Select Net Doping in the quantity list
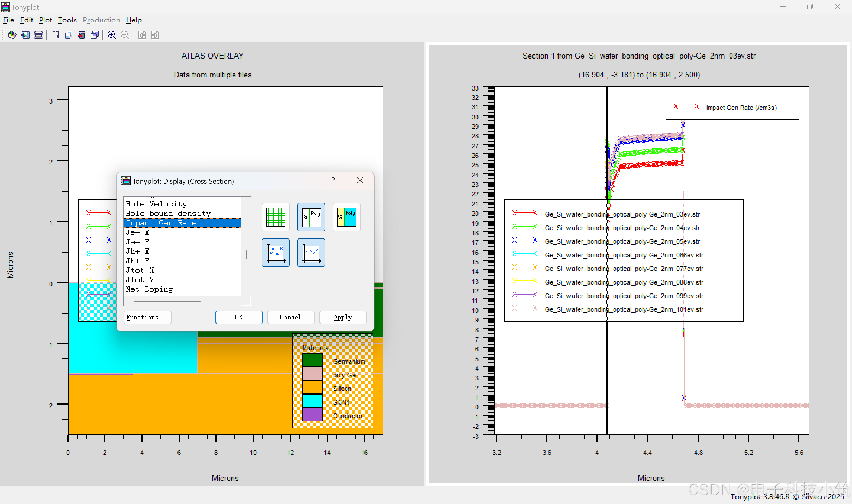 pos(149,289)
